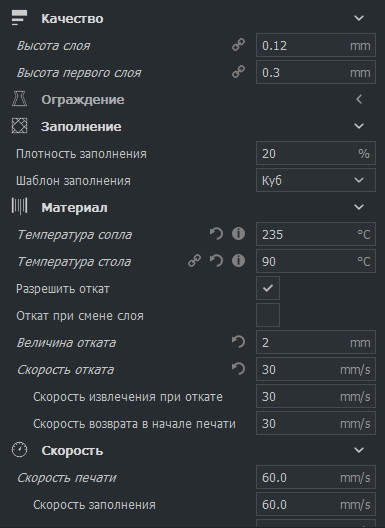
Task: Click the Высота слоя field with 0.12
Action: click(x=316, y=45)
